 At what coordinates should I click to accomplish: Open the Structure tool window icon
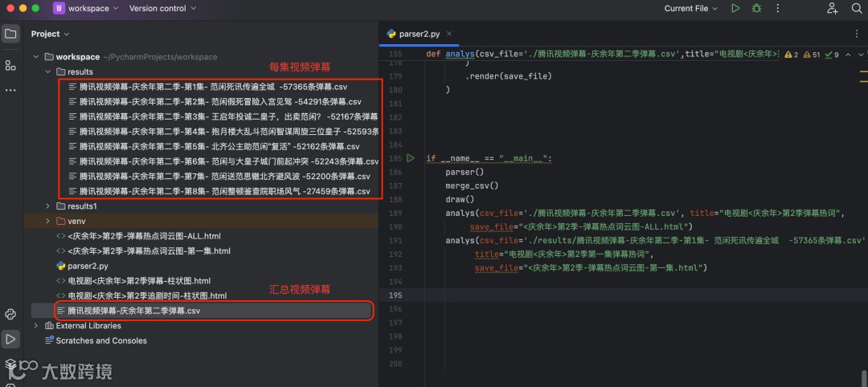click(x=10, y=66)
